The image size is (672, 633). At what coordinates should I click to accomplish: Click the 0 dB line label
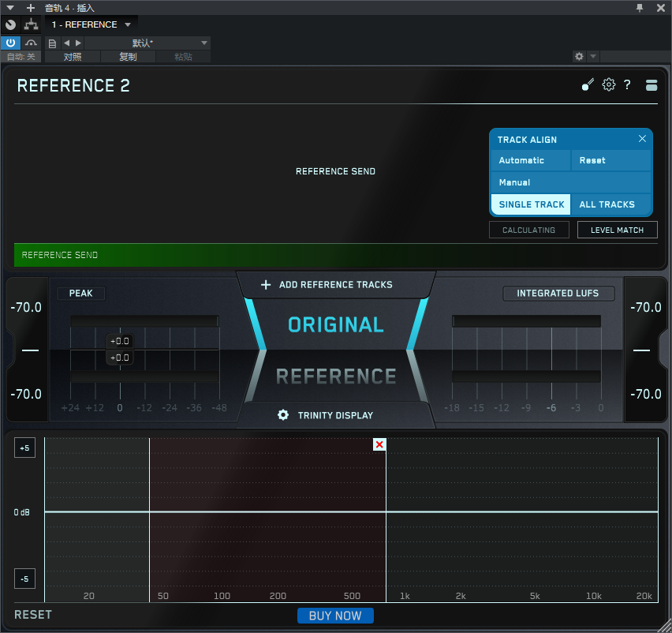click(21, 512)
